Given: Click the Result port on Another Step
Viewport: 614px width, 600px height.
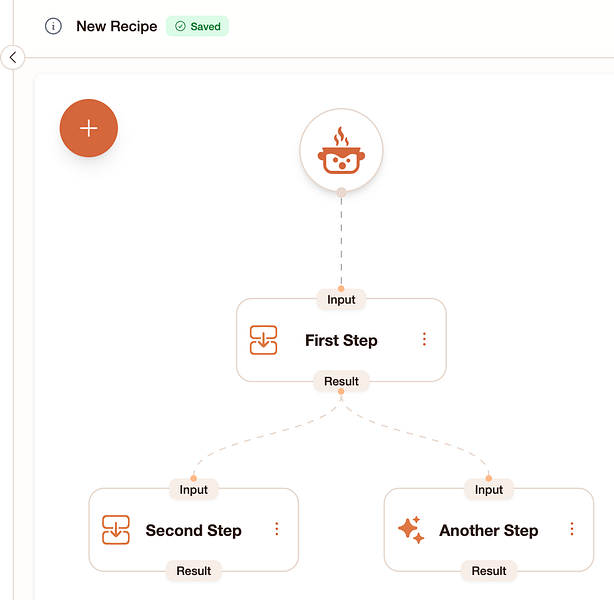Looking at the screenshot, I should coord(489,571).
